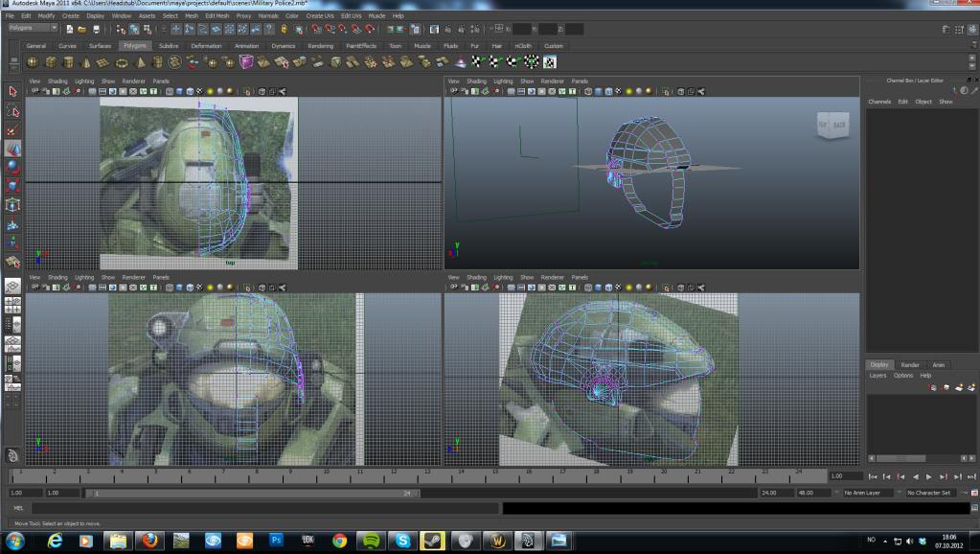Open Firefox from the taskbar
Image resolution: width=980 pixels, height=554 pixels.
149,541
